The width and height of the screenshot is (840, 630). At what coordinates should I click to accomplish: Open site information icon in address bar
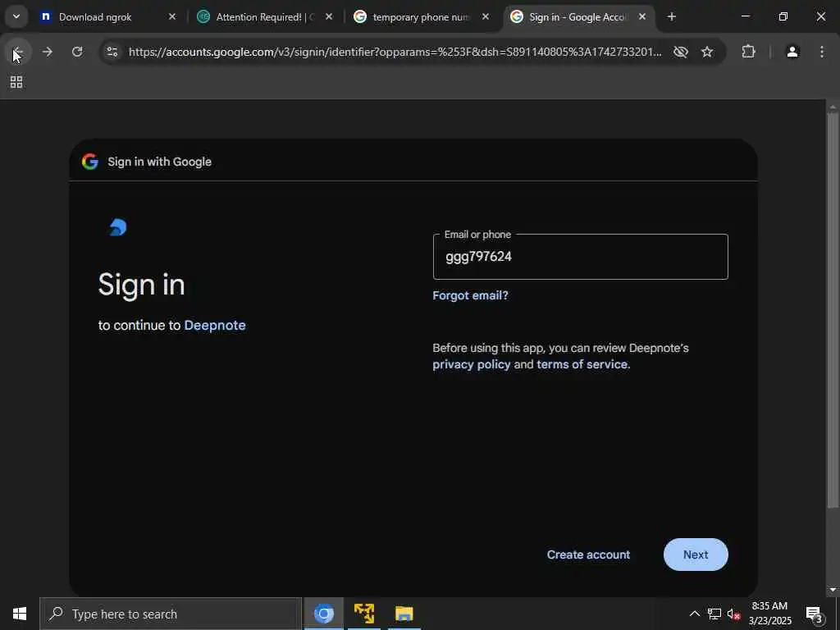pyautogui.click(x=112, y=52)
